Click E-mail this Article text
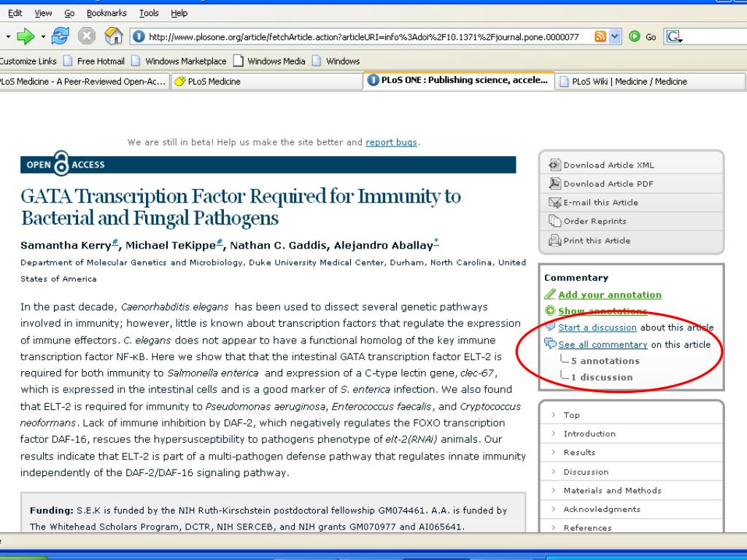Viewport: 747px width, 560px height. pos(601,203)
